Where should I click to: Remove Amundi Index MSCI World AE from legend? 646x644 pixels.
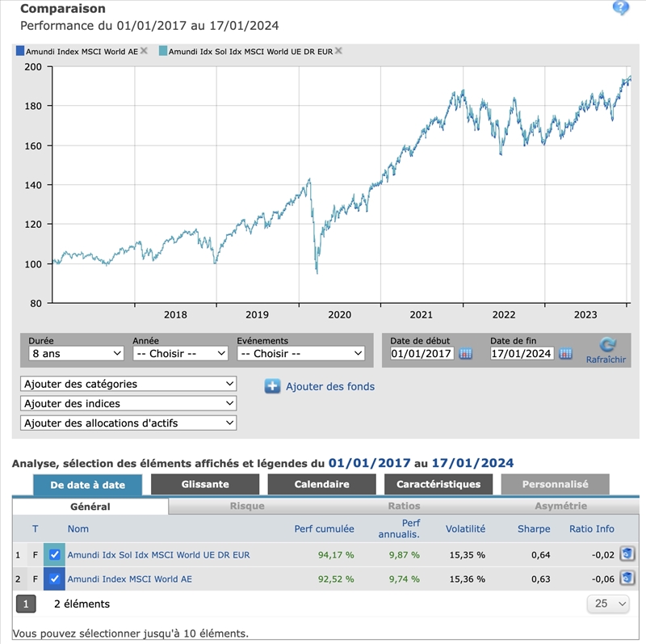pyautogui.click(x=144, y=51)
